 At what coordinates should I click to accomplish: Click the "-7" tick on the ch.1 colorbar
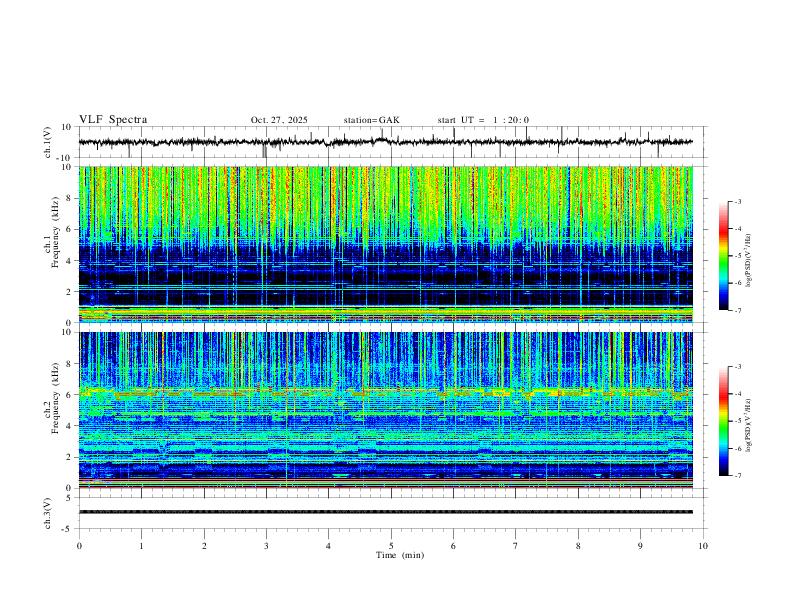click(x=738, y=311)
